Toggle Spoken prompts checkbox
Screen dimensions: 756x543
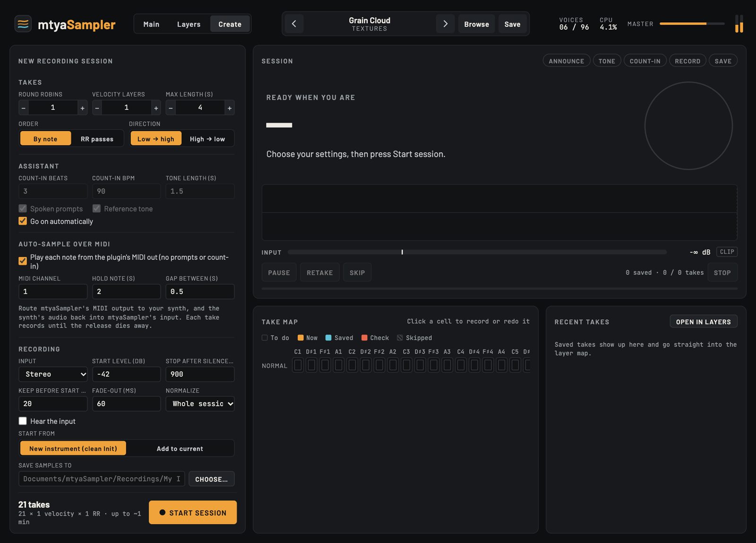tap(23, 208)
